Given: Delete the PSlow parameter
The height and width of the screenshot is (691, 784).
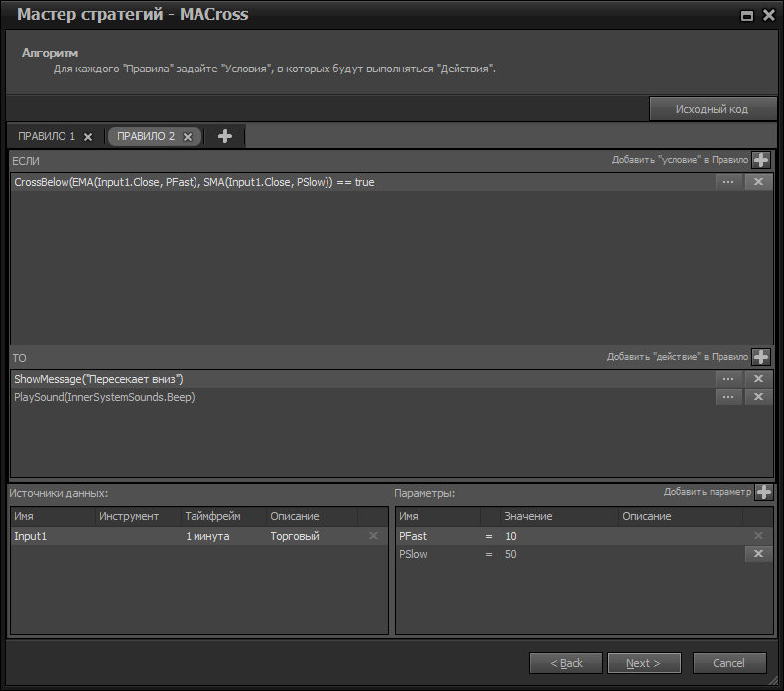Looking at the screenshot, I should pyautogui.click(x=758, y=554).
